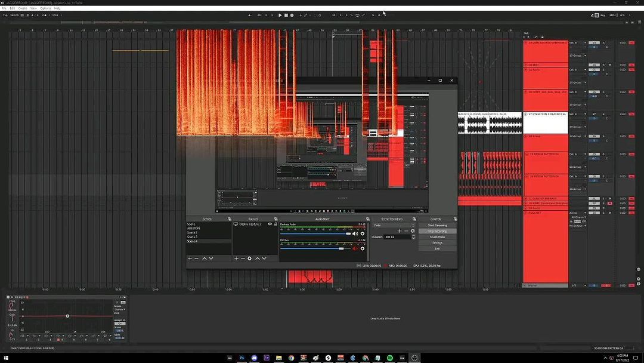The image size is (644, 363).
Task: Open the Options menu in Ableton
Action: [x=45, y=8]
